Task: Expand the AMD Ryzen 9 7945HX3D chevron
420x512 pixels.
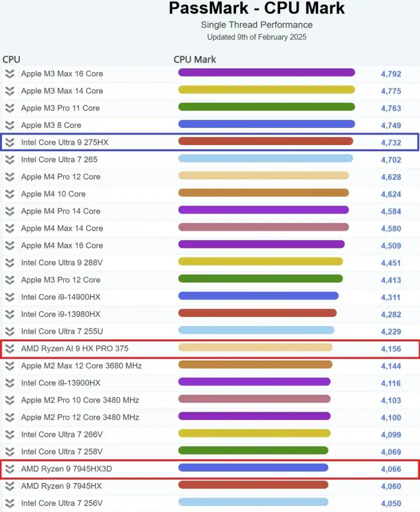Action: [10, 469]
